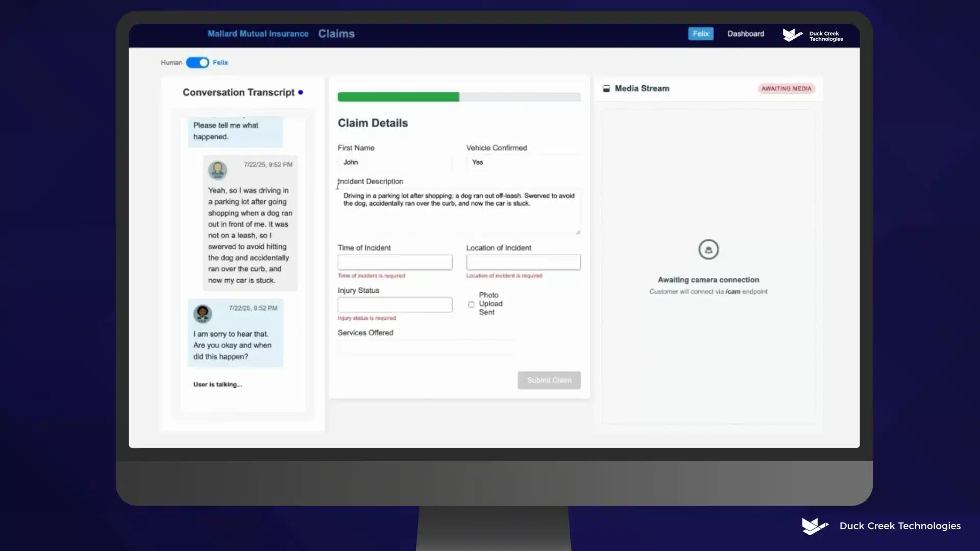Click the Incident Description text area
Viewport: 980px width, 551px height.
point(458,212)
